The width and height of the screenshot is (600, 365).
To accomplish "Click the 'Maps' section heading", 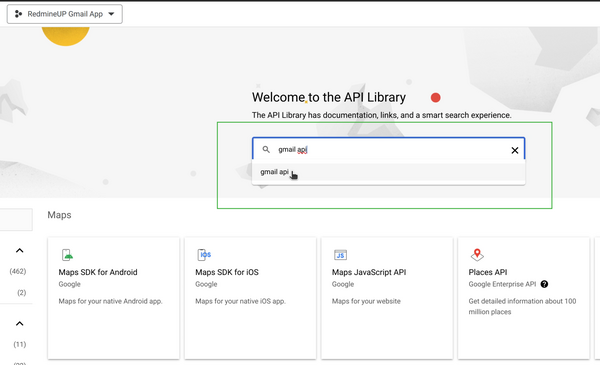I will click(x=59, y=215).
